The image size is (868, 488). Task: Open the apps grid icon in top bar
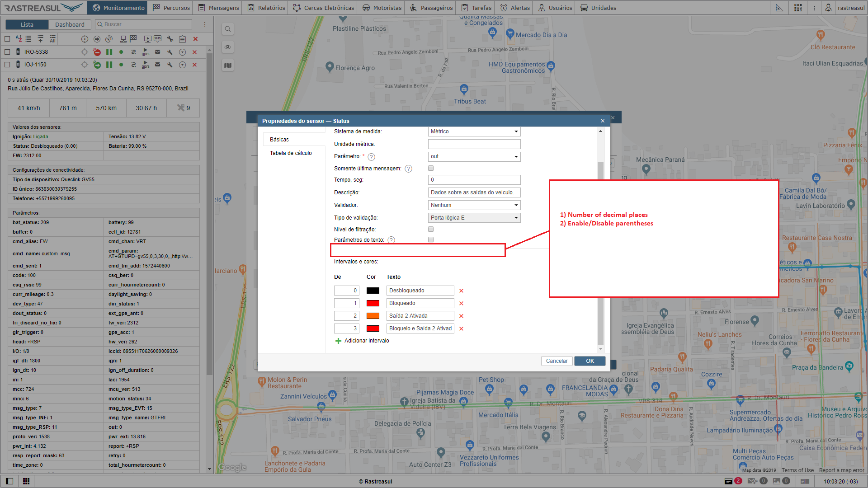(x=798, y=8)
